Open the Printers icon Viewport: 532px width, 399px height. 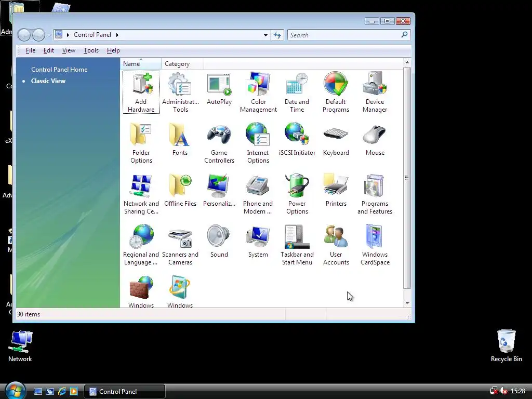point(336,190)
